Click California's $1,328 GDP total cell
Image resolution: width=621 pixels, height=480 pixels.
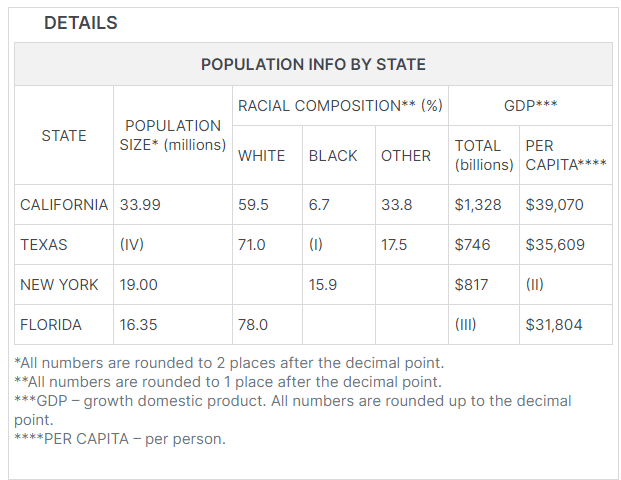pos(476,205)
